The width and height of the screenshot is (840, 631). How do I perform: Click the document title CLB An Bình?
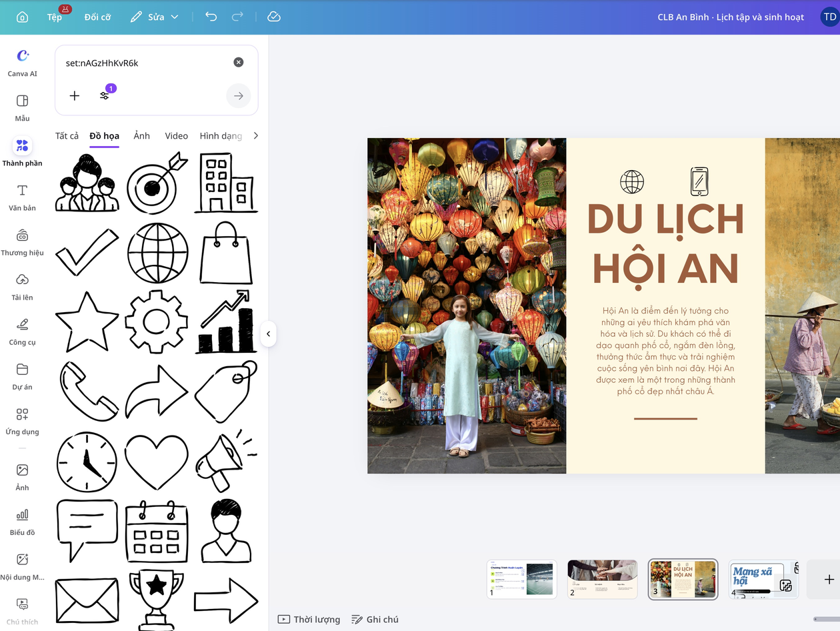[x=731, y=17]
